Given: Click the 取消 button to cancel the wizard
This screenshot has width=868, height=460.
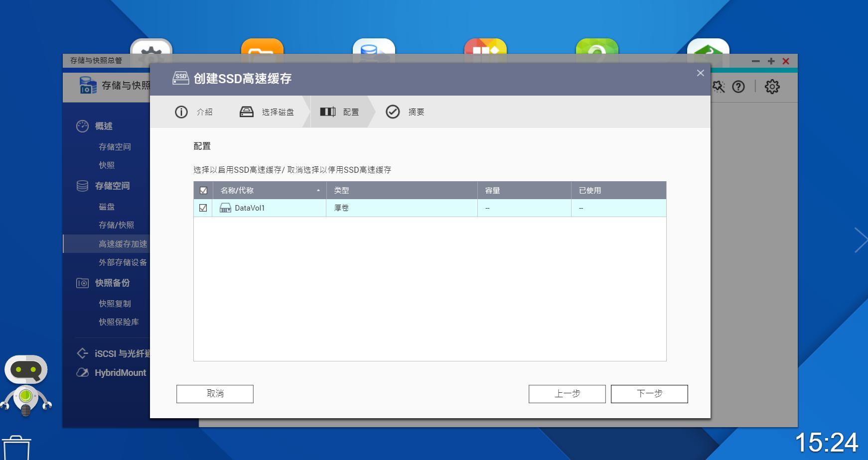Looking at the screenshot, I should click(214, 393).
